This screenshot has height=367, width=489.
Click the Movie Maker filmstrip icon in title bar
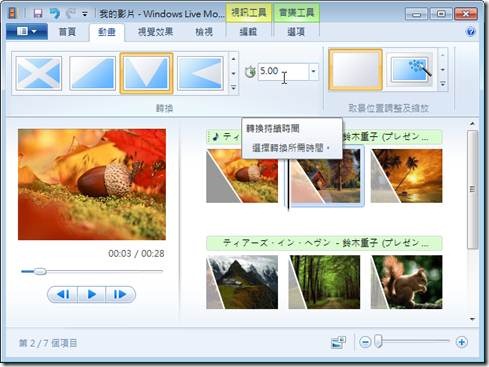[13, 14]
